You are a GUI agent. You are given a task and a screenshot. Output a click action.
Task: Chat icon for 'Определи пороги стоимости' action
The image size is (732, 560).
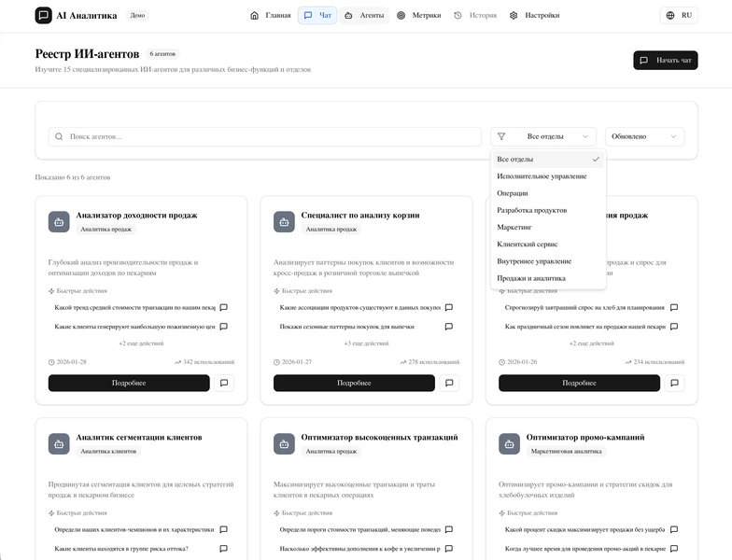449,530
